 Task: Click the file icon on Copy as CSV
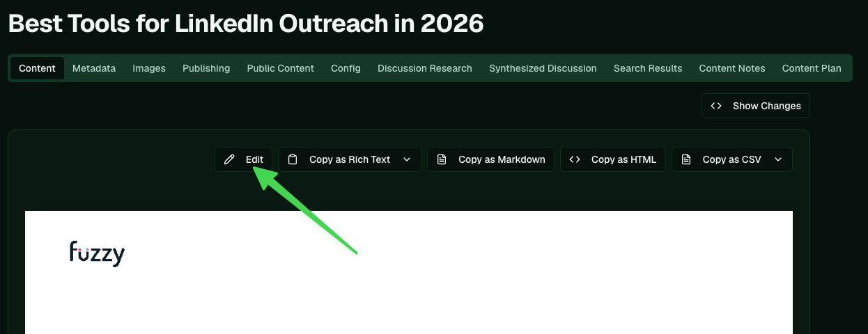(686, 159)
